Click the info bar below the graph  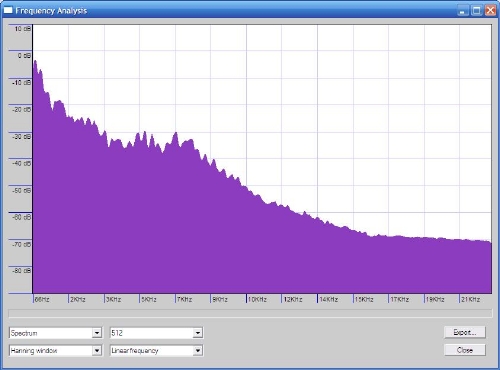pos(250,313)
